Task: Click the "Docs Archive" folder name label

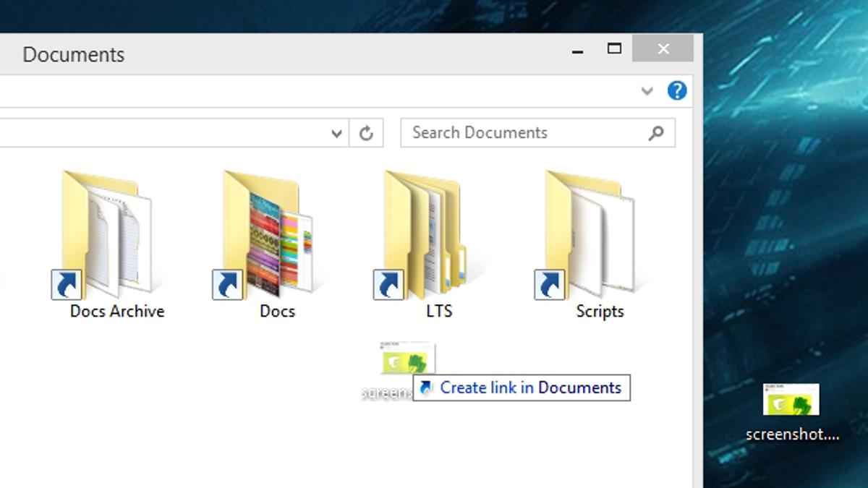Action: pyautogui.click(x=117, y=312)
